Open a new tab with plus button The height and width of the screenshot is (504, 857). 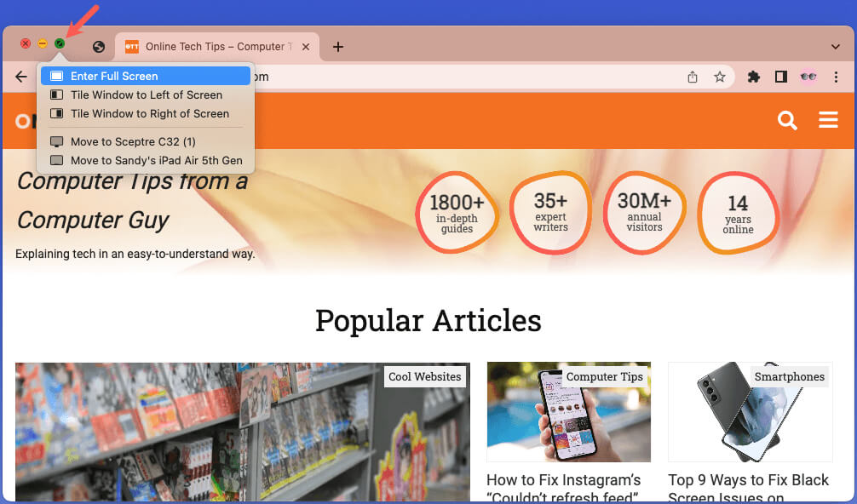[x=338, y=47]
